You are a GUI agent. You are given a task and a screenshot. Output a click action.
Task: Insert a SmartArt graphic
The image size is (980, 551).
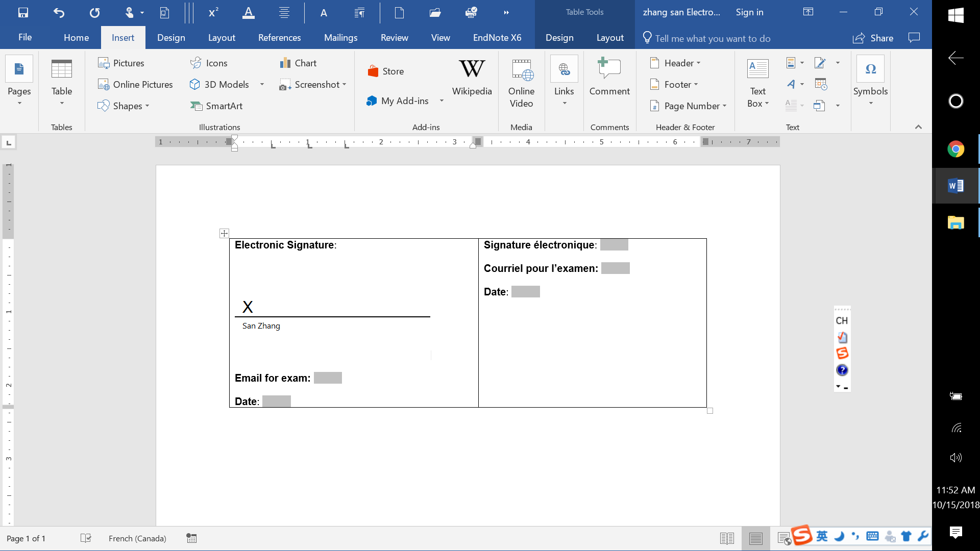(x=216, y=106)
